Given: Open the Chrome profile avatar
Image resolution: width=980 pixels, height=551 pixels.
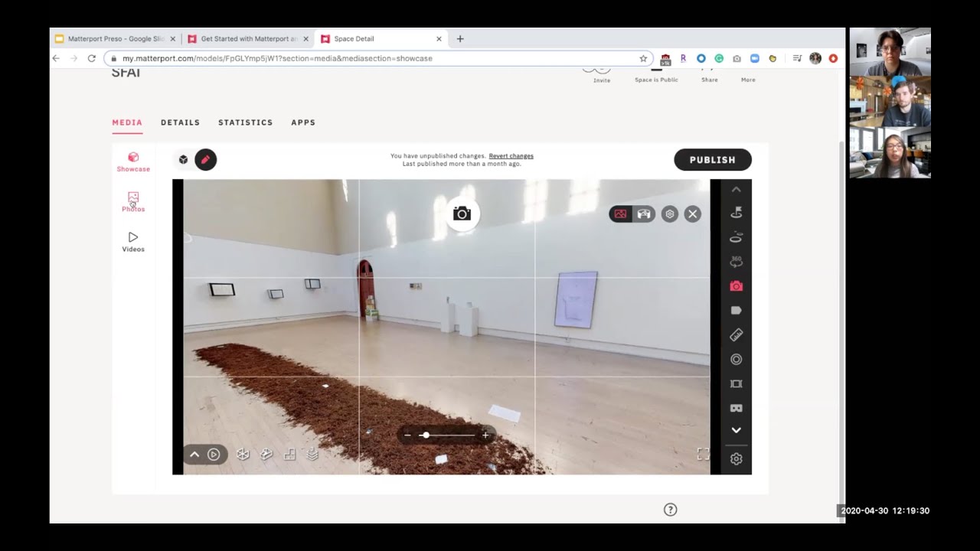Looking at the screenshot, I should tap(815, 58).
